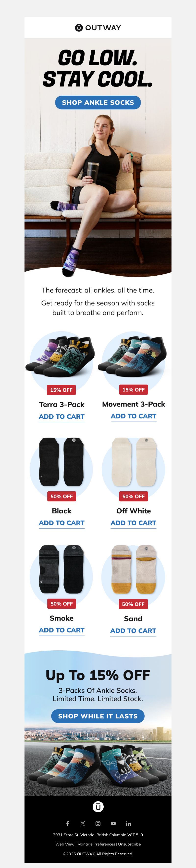The width and height of the screenshot is (196, 868).
Task: Open the Instagram icon in footer
Action: [x=98, y=823]
